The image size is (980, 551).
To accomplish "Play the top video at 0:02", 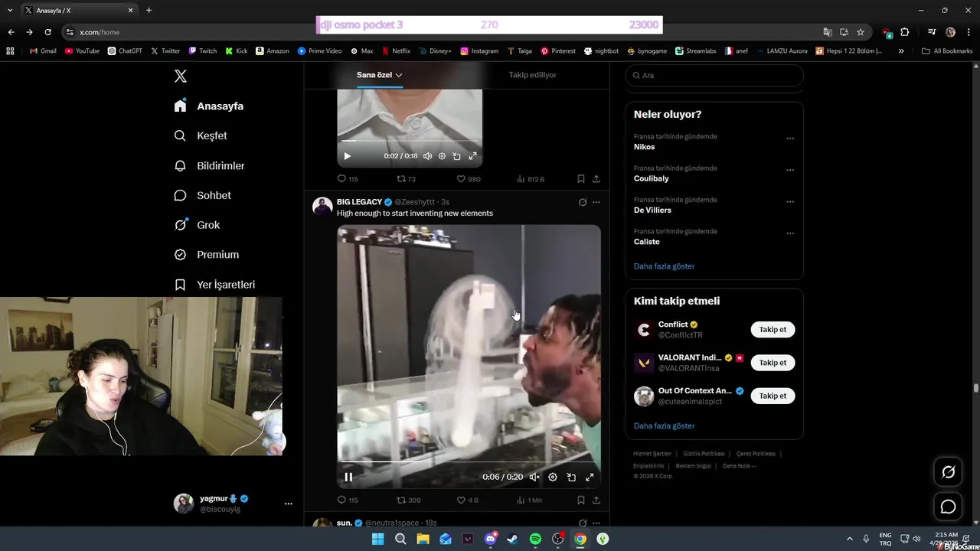I will point(347,156).
